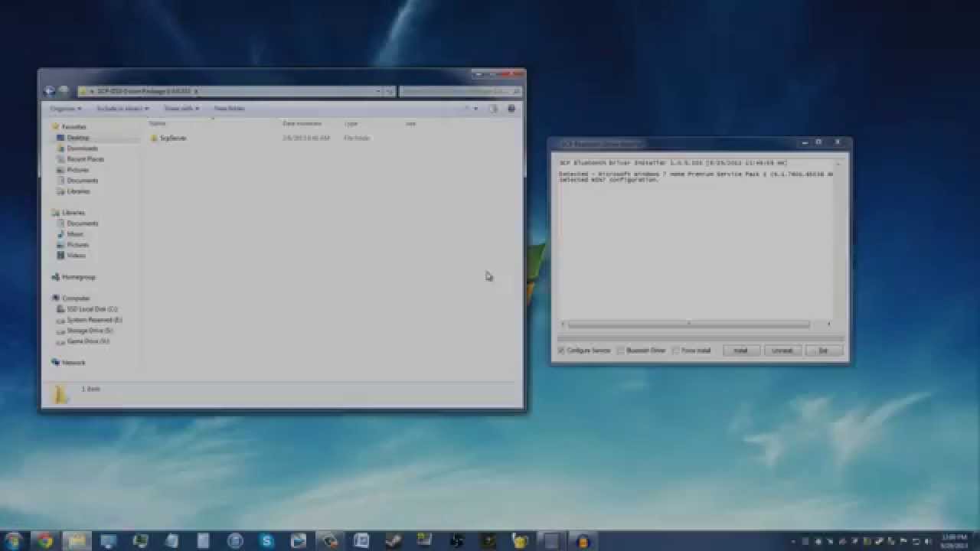The image size is (980, 551).
Task: Open the address bar history dropdown arrow
Action: (x=377, y=92)
